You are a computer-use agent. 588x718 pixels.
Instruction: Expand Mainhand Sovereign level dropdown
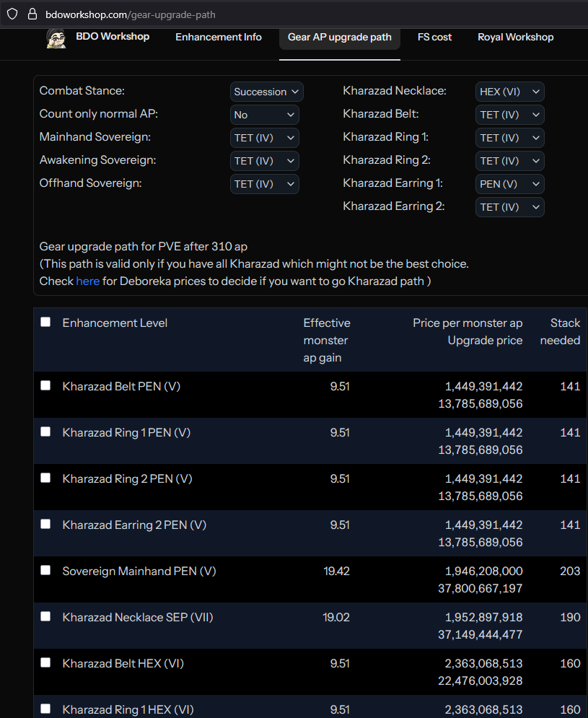click(264, 138)
